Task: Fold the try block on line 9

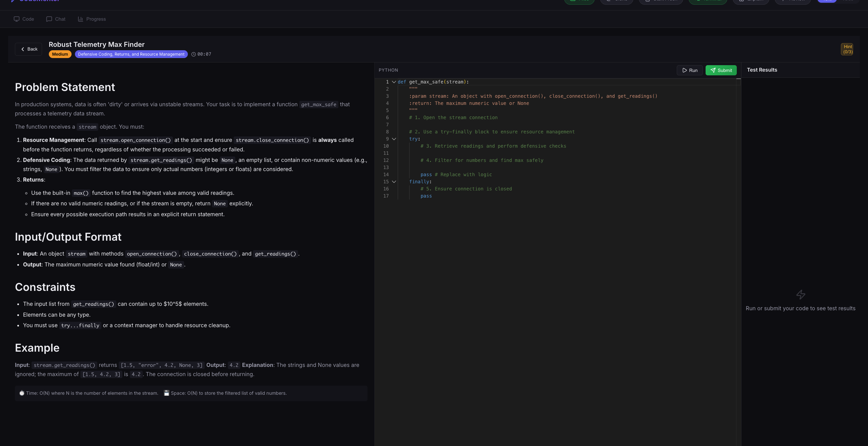Action: point(394,139)
